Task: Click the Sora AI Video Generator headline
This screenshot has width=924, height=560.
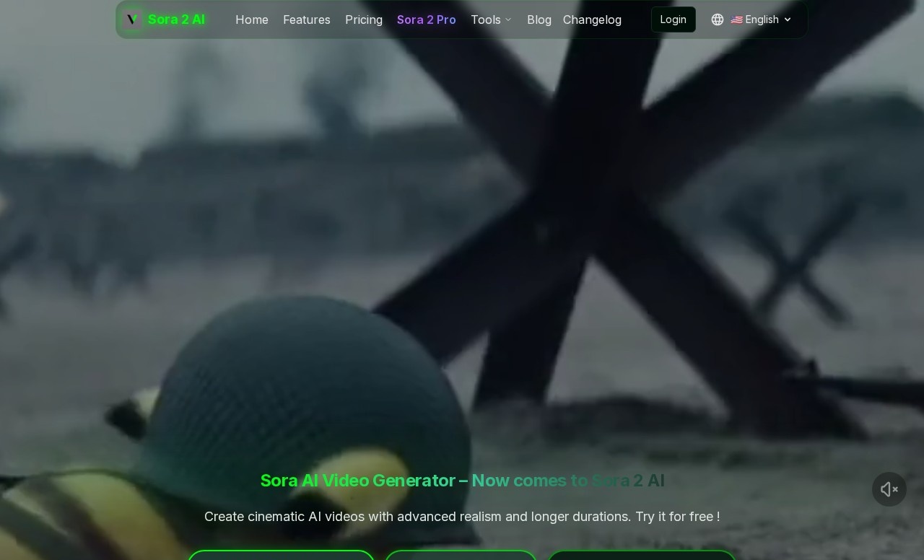Action: [462, 481]
